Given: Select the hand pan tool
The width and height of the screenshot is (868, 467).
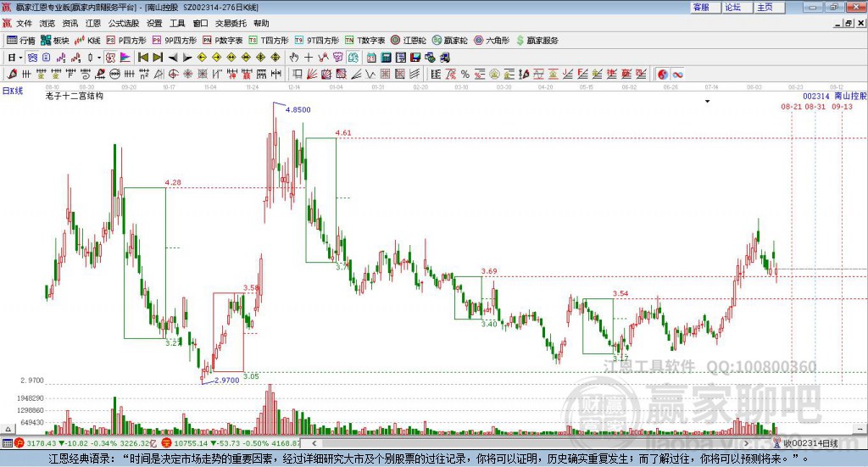Looking at the screenshot, I should 294,58.
